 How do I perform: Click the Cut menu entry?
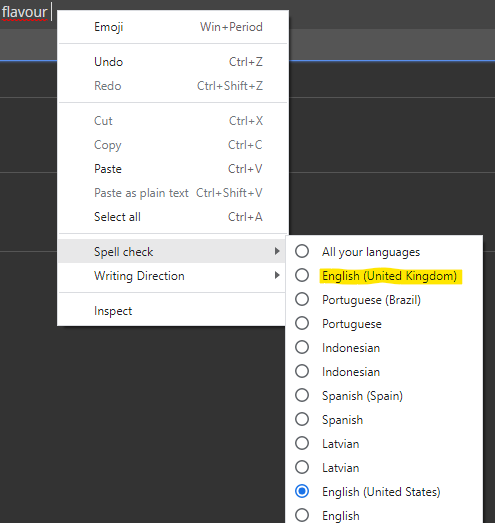[173, 121]
